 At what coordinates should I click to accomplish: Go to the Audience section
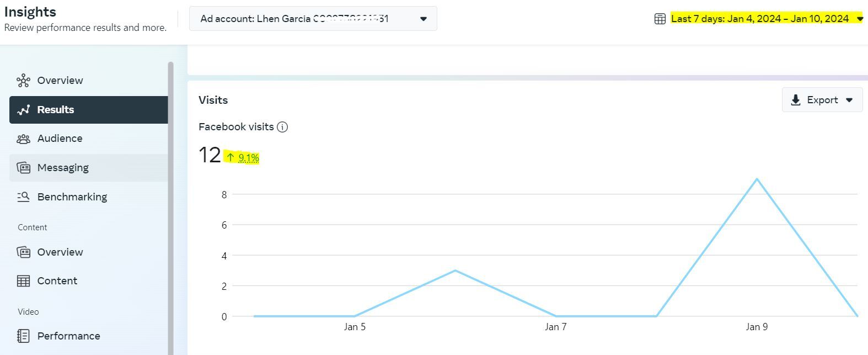pos(60,139)
